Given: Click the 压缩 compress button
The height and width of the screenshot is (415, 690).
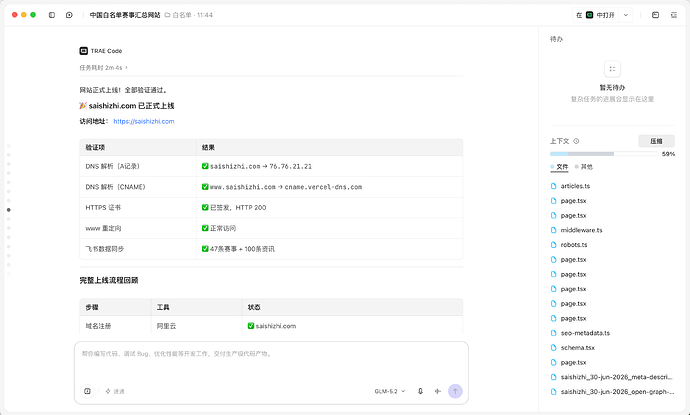Looking at the screenshot, I should tap(656, 141).
